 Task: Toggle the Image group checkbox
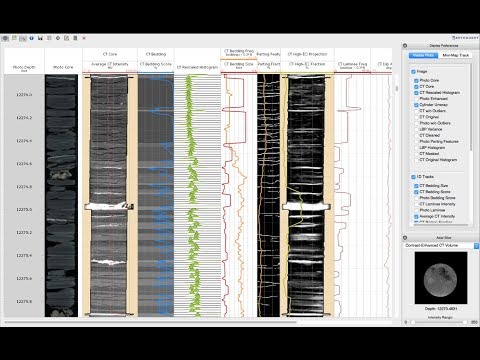[413, 71]
